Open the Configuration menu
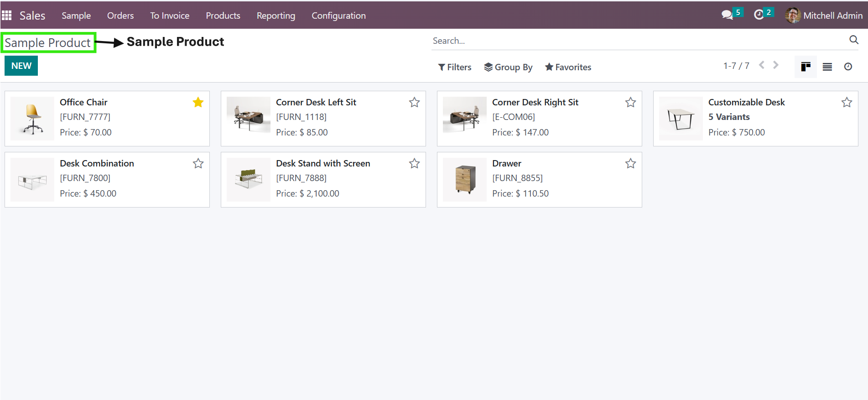 [338, 16]
